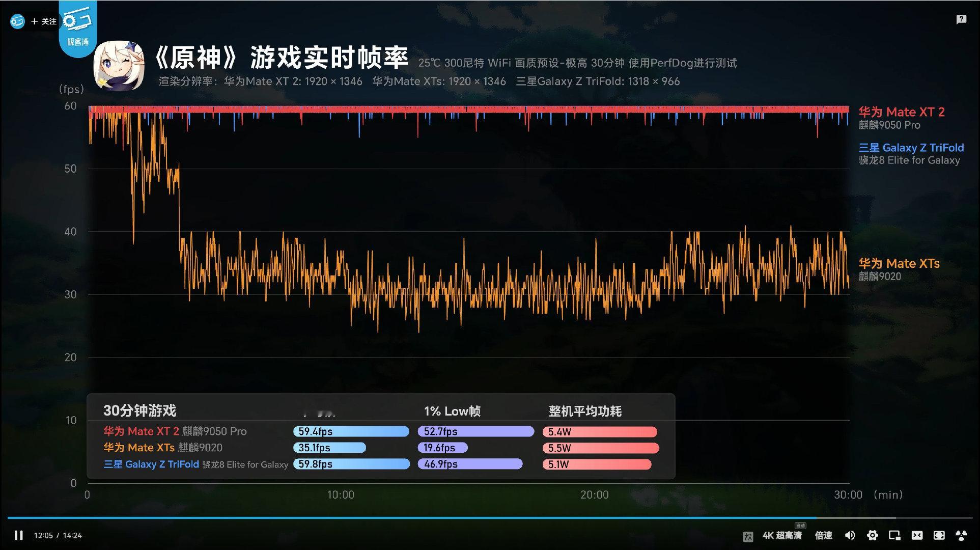
Task: Toggle web page fullscreen icon
Action: point(917,535)
